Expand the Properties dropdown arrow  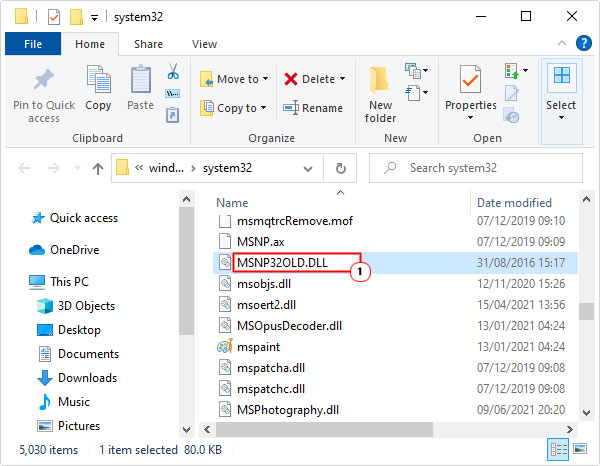(470, 118)
